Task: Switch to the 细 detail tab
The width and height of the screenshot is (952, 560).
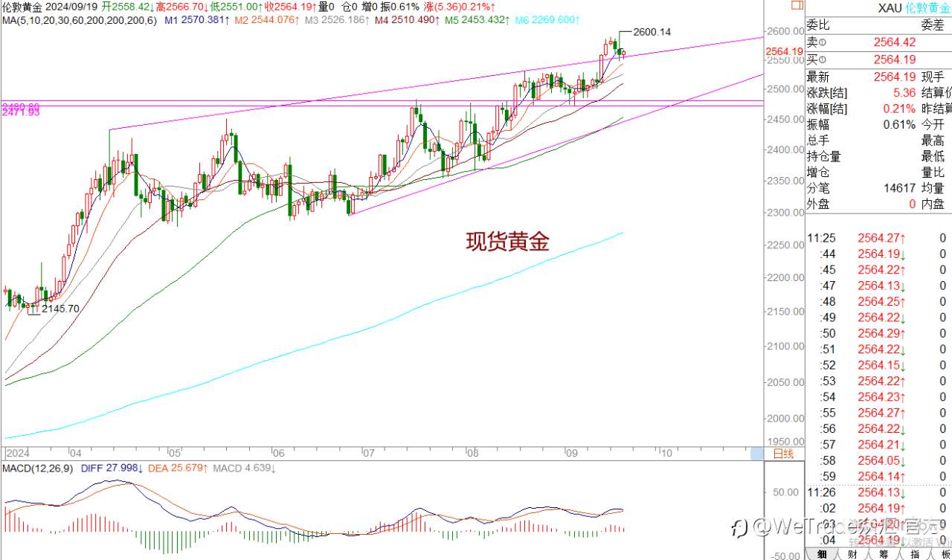Action: 823,554
